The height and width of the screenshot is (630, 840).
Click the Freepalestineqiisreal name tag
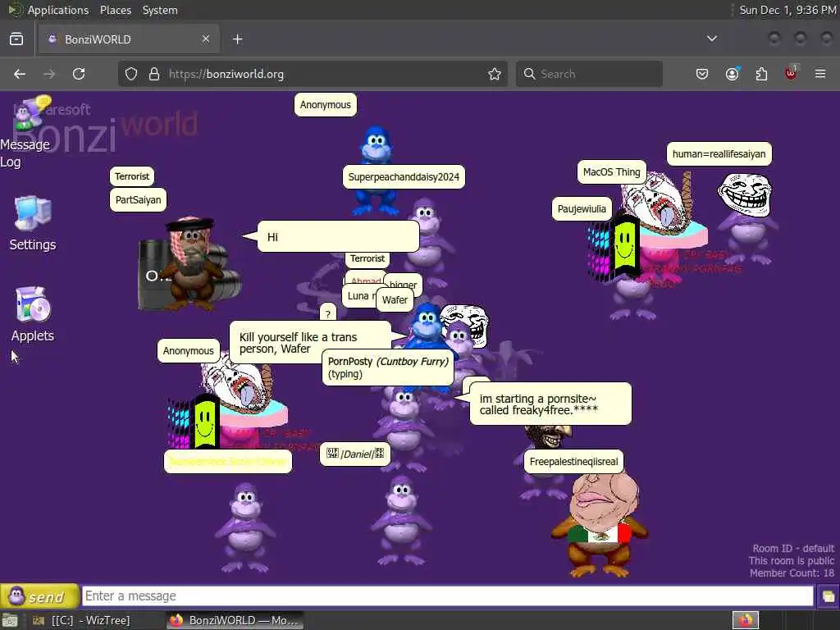tap(573, 462)
